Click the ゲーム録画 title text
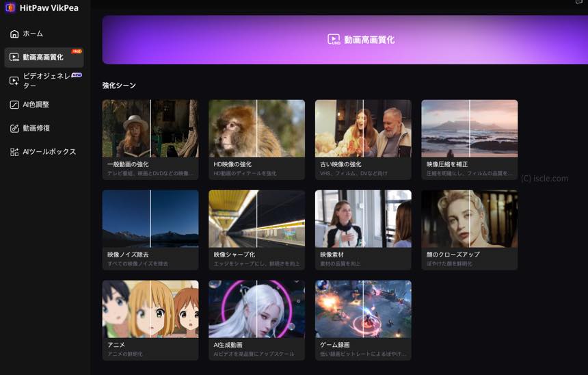 [x=335, y=345]
